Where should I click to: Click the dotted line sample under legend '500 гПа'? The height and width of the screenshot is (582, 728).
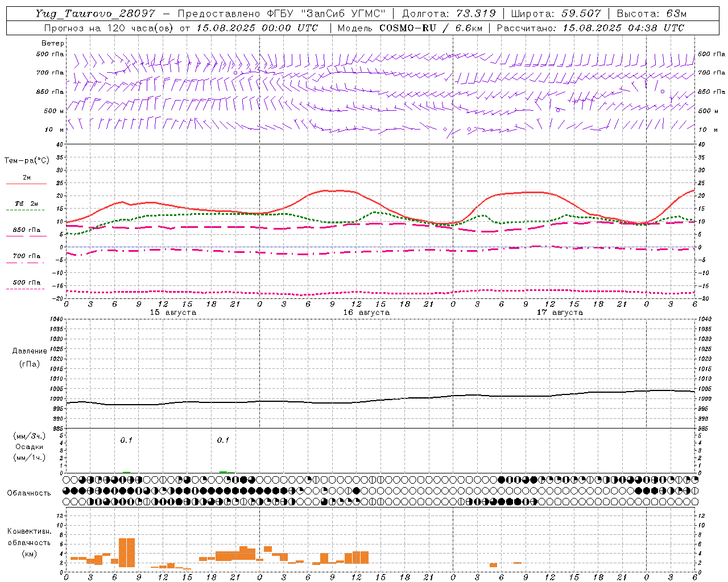pyautogui.click(x=25, y=289)
